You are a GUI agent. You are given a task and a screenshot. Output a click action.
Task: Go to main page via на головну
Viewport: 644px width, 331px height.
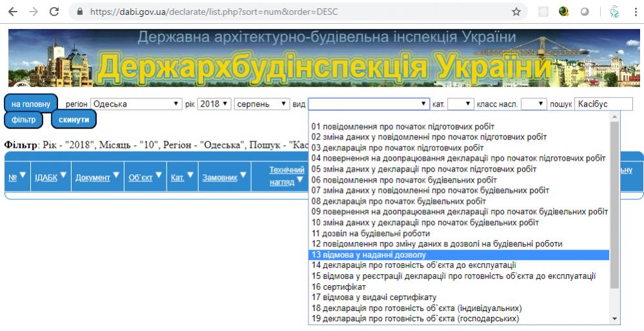coord(30,104)
